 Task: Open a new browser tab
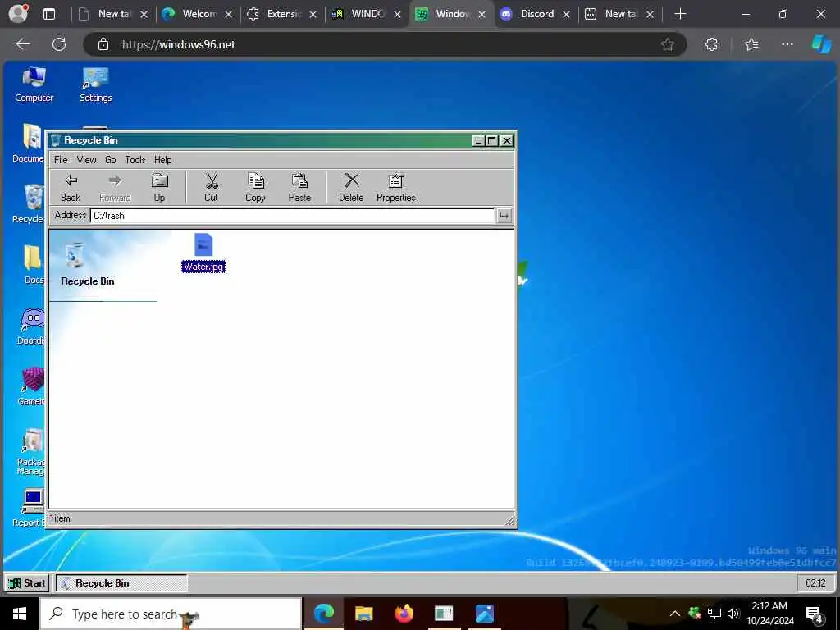click(680, 14)
